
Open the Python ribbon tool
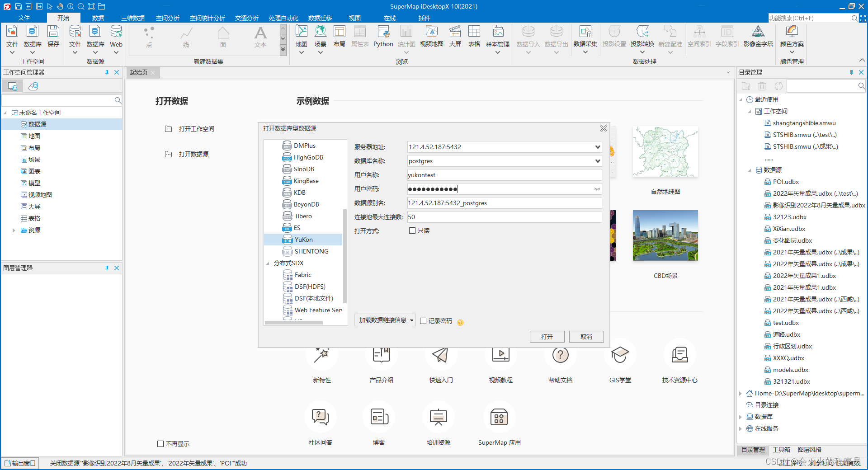tap(383, 36)
